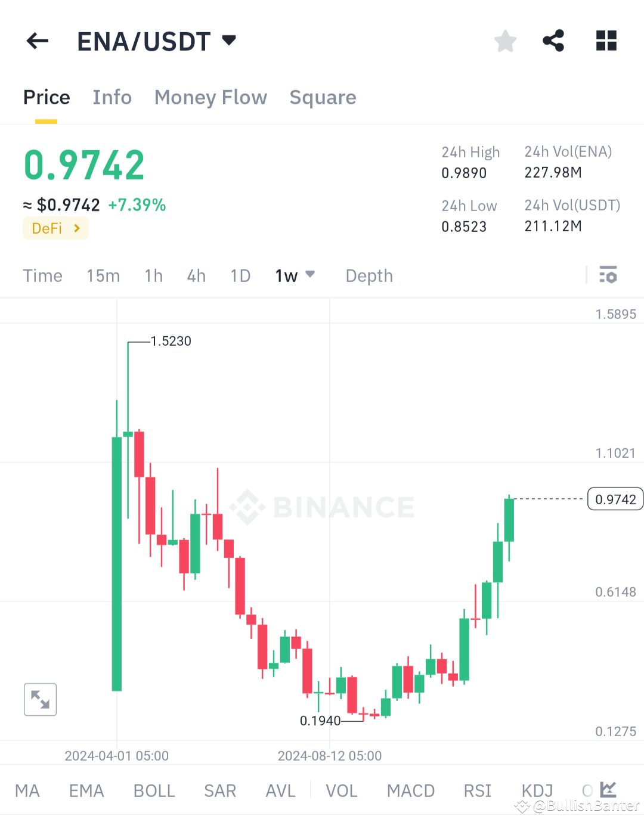Image resolution: width=644 pixels, height=819 pixels.
Task: Expand the DeFi category chevron
Action: pyautogui.click(x=76, y=228)
